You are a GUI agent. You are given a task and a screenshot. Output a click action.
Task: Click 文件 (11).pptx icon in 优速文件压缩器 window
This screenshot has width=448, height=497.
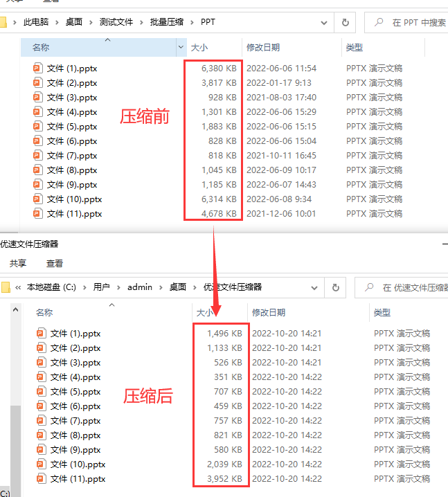pos(42,478)
